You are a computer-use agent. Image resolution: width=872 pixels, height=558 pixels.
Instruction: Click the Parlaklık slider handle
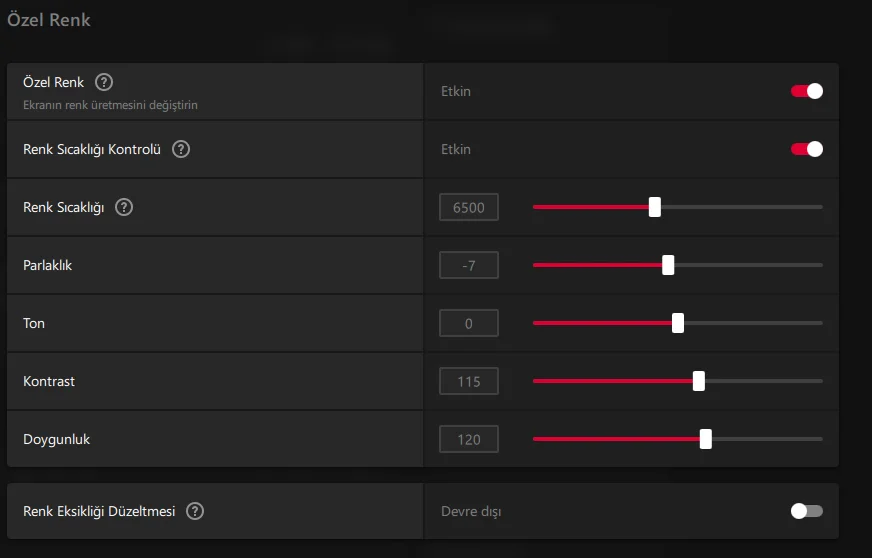(x=668, y=265)
